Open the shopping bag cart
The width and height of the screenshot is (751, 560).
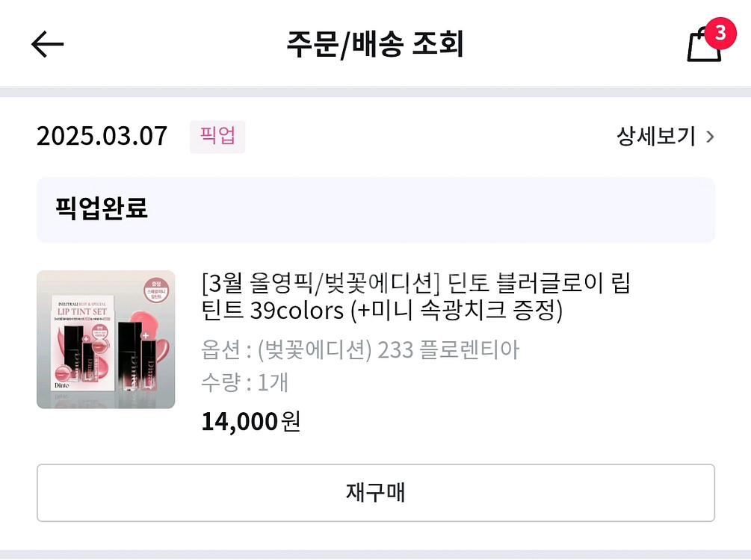point(702,46)
